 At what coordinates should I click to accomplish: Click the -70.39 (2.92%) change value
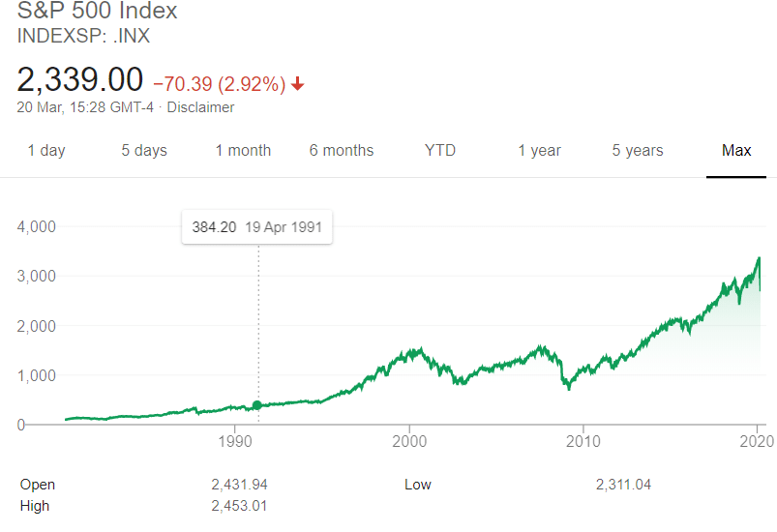219,84
